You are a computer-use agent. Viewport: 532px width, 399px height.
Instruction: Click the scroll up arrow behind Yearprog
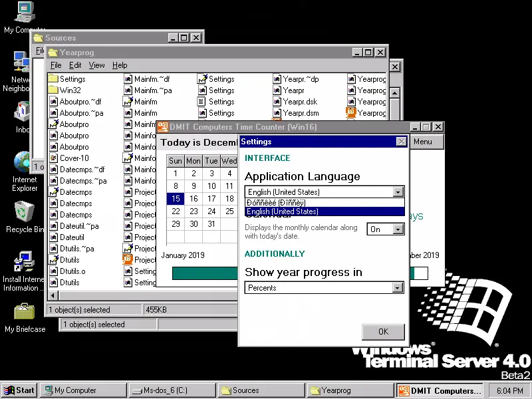pyautogui.click(x=394, y=92)
